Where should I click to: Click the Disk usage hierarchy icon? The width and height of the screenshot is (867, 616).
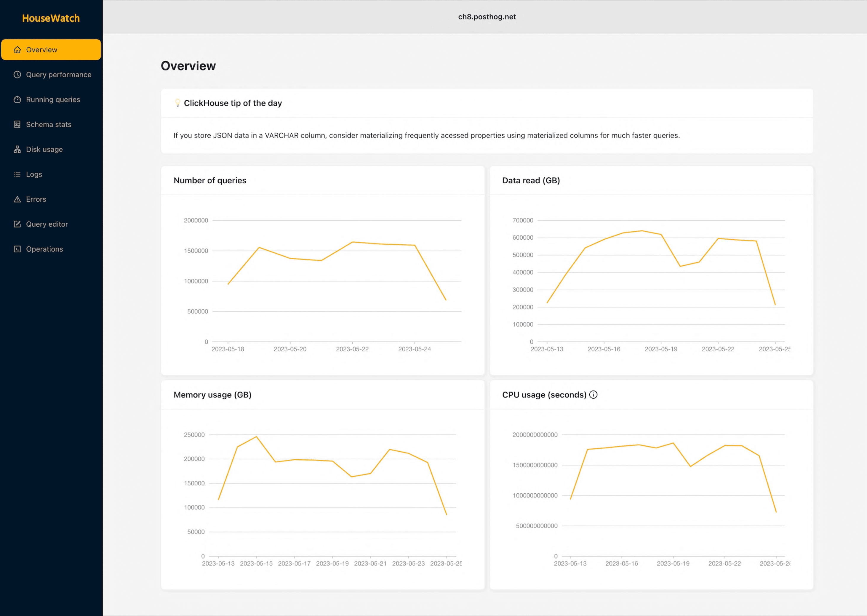(17, 150)
